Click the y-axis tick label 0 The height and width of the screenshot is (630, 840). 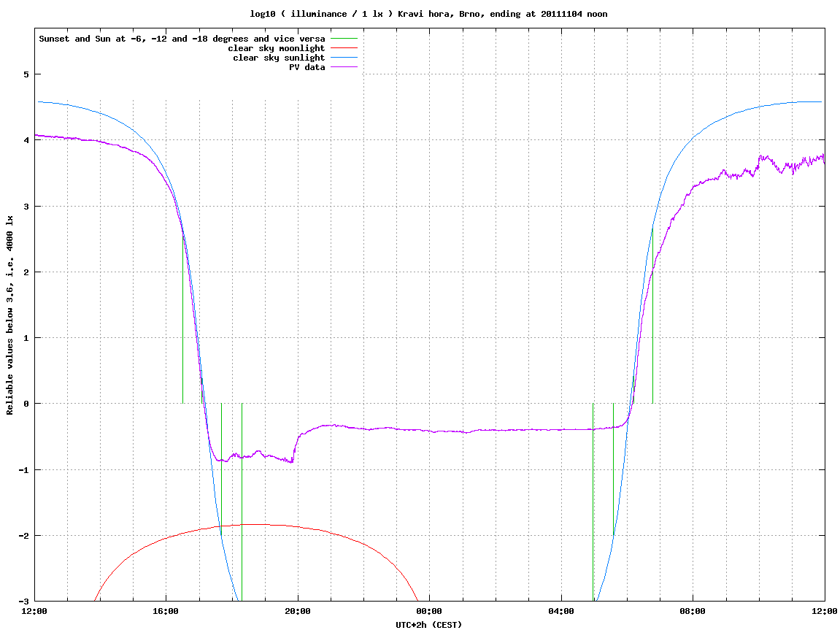pyautogui.click(x=26, y=404)
